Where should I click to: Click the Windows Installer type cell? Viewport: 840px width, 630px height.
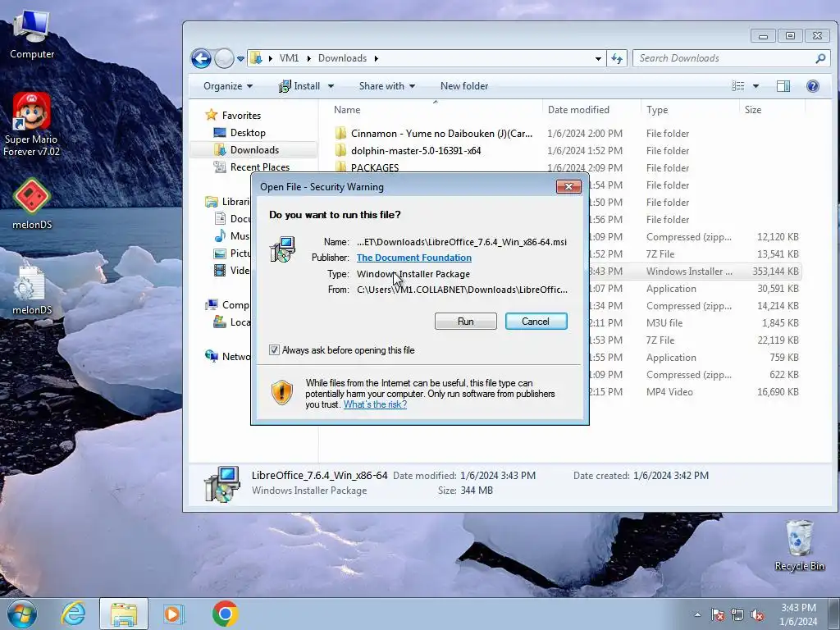tap(689, 271)
